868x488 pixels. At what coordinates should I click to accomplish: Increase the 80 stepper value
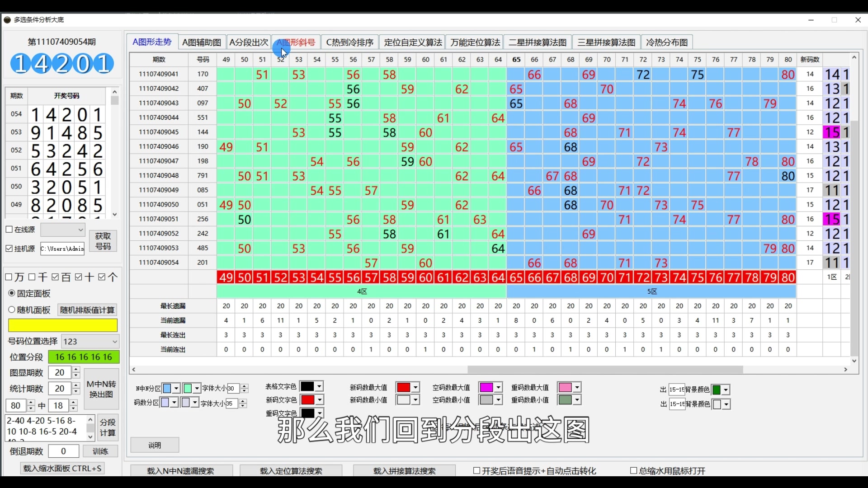coord(31,403)
